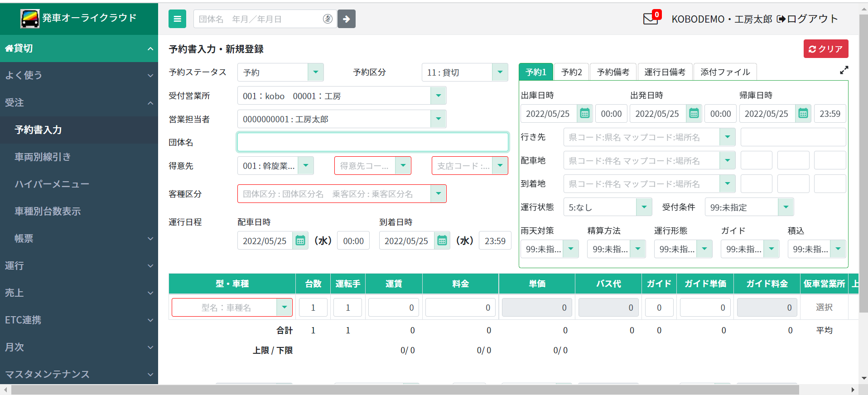Open 雨天対策 dropdown
This screenshot has width=868, height=395.
click(x=571, y=249)
